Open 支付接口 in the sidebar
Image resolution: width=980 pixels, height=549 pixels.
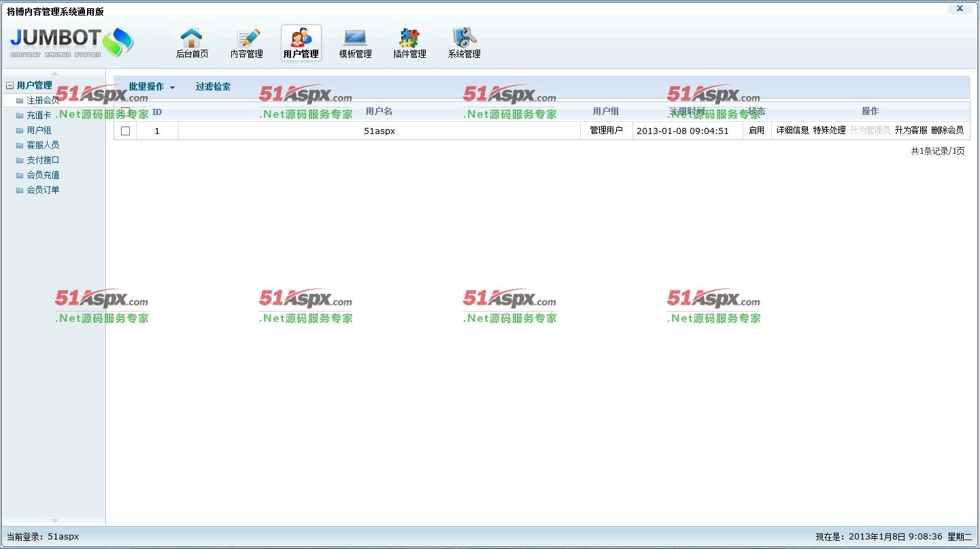[43, 161]
